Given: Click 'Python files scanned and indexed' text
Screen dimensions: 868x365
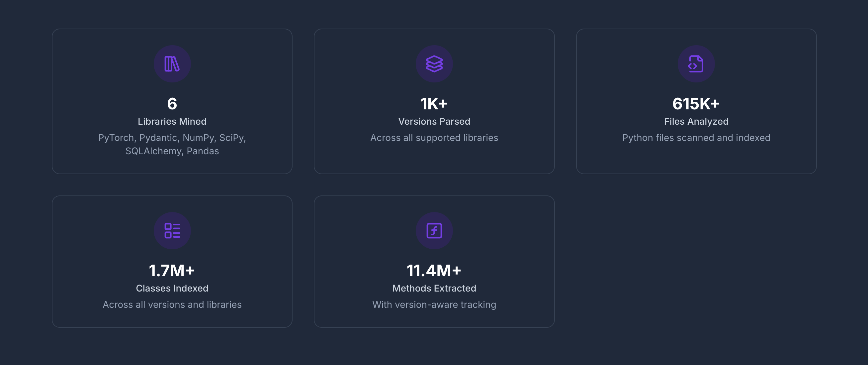Looking at the screenshot, I should tap(696, 138).
